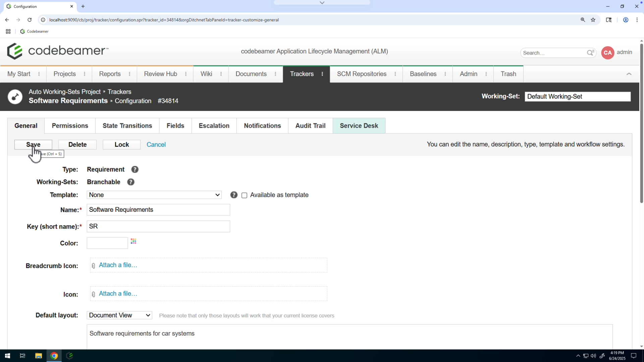The image size is (644, 362).
Task: Open the Service Desk tab
Action: coord(359,126)
